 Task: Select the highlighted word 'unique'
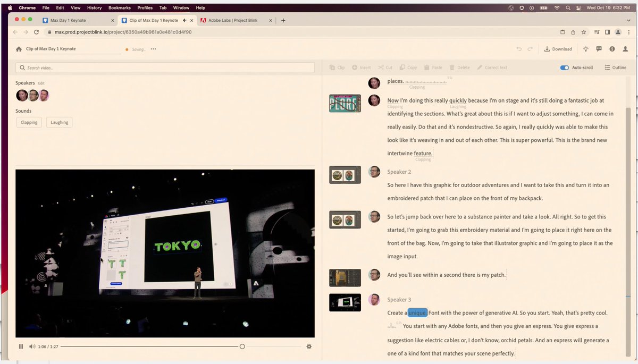coord(418,313)
